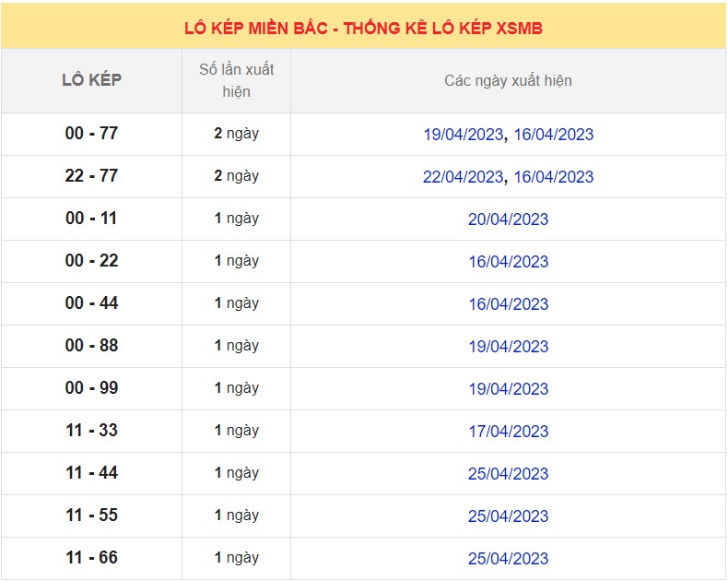728x581 pixels.
Task: Open the 16/04/2023 link in the 22 - 77 row
Action: (x=554, y=177)
